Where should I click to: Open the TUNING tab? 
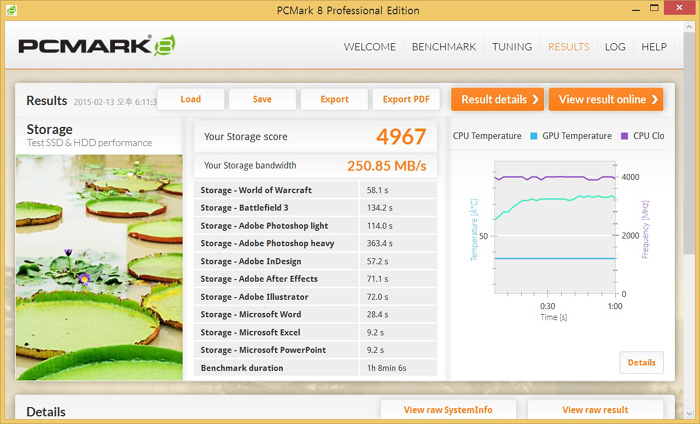point(512,47)
